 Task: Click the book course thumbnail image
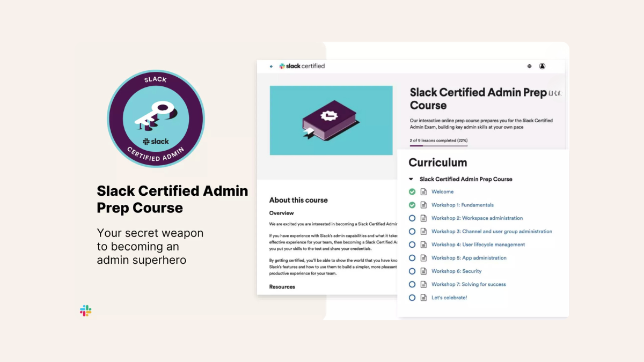(x=331, y=120)
